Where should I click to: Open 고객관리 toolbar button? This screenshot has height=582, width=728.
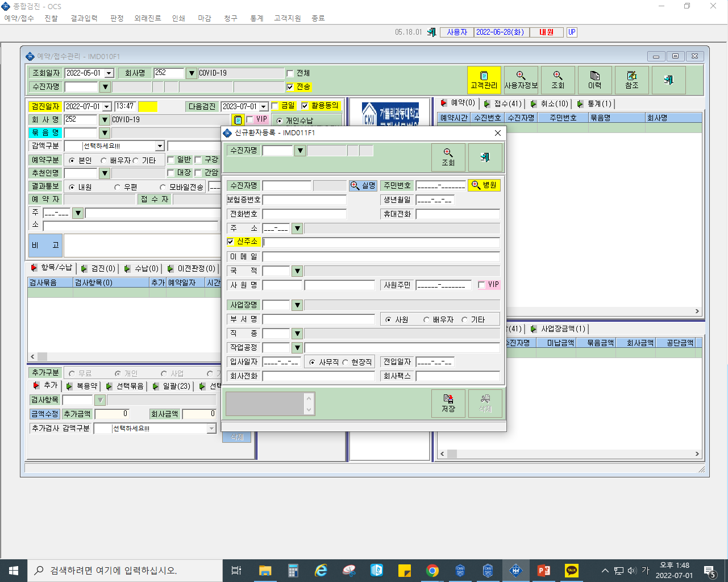click(x=484, y=80)
